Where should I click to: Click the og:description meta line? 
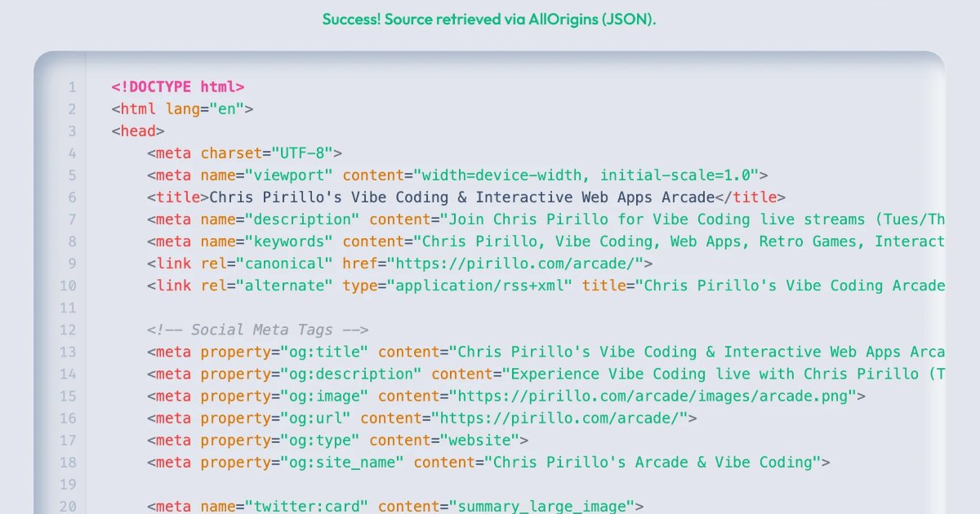point(546,374)
